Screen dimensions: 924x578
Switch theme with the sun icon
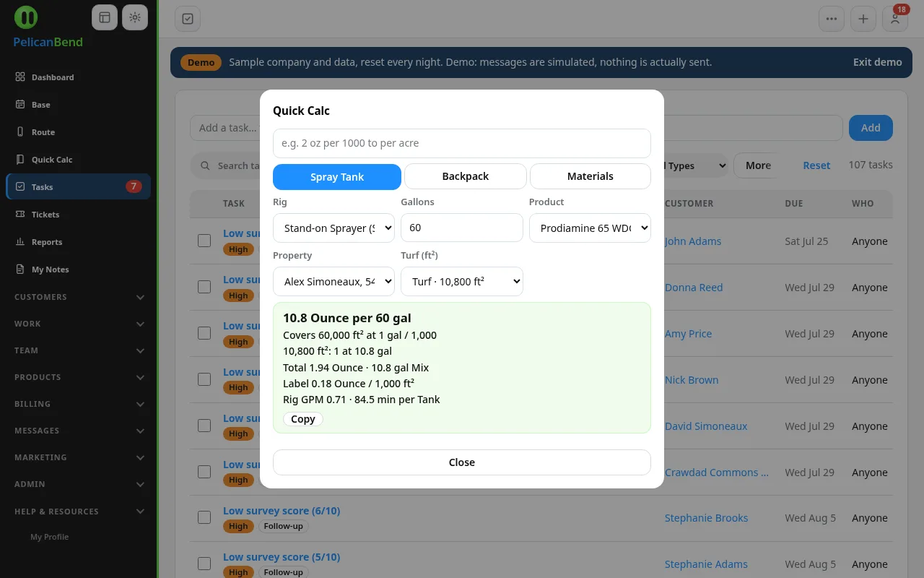135,17
